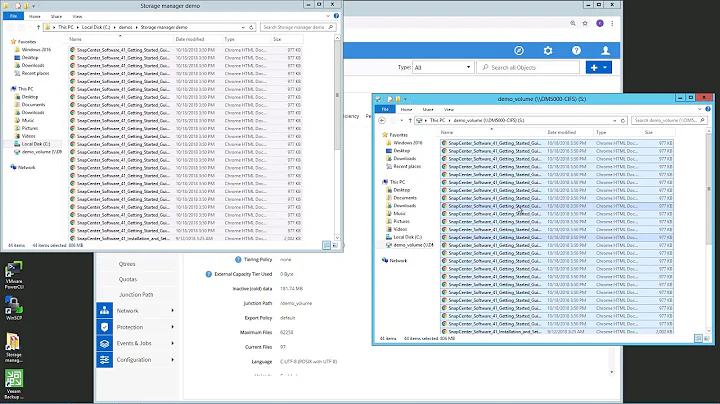Select Network in demo_volume navigation tree
The height and width of the screenshot is (404, 720).
(398, 260)
